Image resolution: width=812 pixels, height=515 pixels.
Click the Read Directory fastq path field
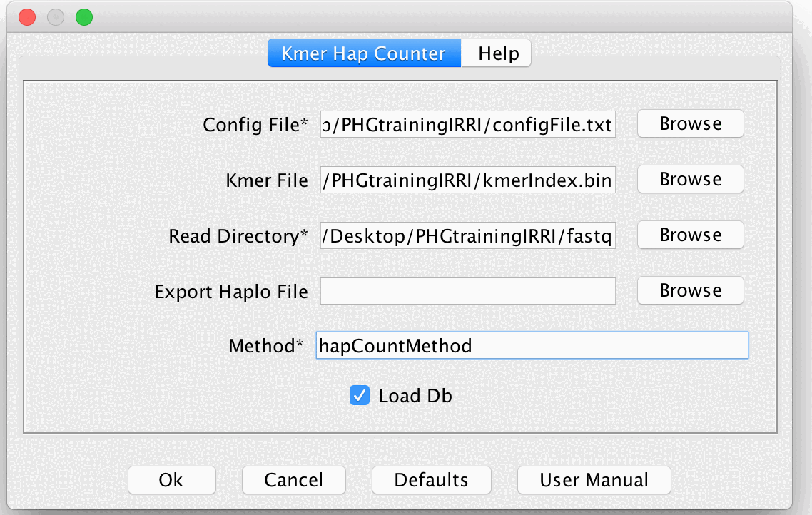point(467,235)
